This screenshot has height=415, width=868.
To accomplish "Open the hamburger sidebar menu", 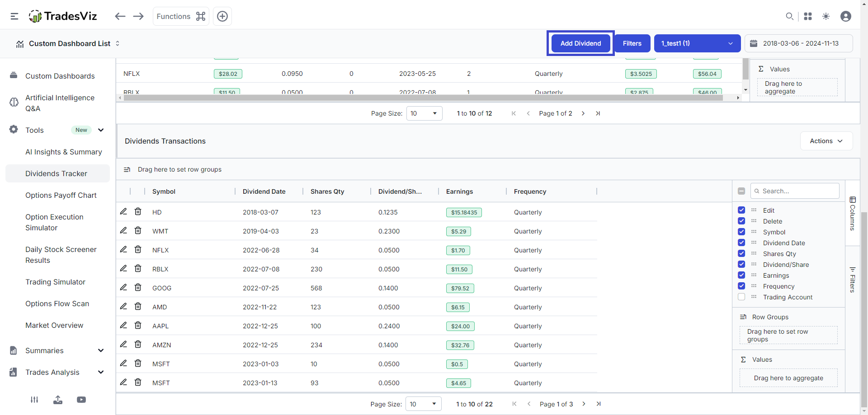I will (14, 16).
